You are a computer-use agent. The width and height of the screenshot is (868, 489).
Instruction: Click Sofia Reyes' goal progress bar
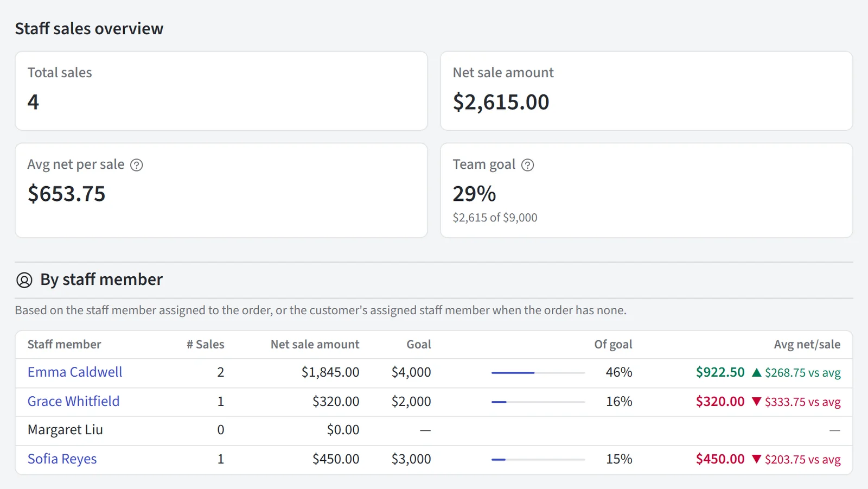[x=538, y=460]
